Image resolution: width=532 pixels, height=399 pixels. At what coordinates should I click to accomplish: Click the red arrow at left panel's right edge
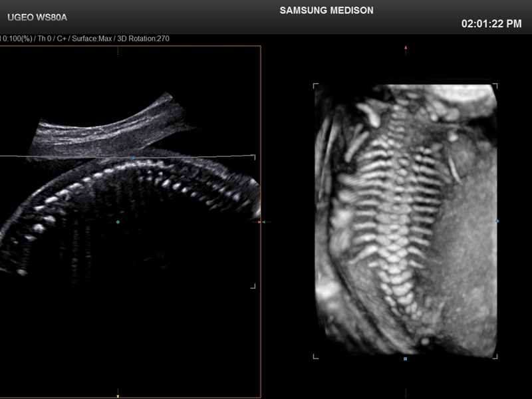pyautogui.click(x=259, y=221)
